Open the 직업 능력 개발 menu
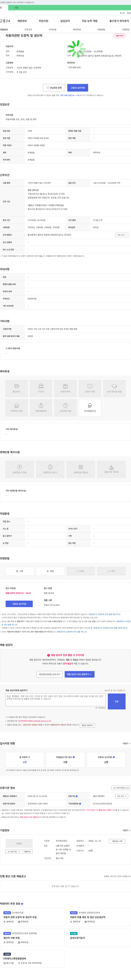 pos(89,21)
